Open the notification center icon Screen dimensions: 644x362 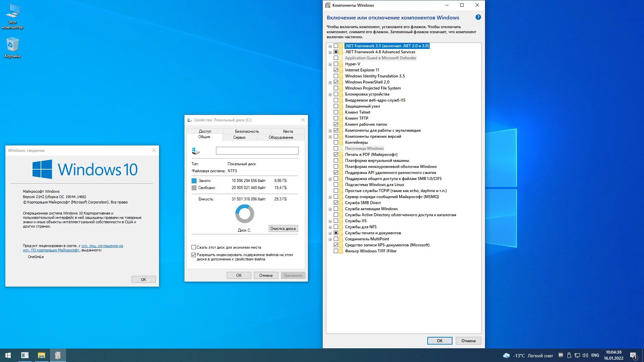pyautogui.click(x=633, y=355)
